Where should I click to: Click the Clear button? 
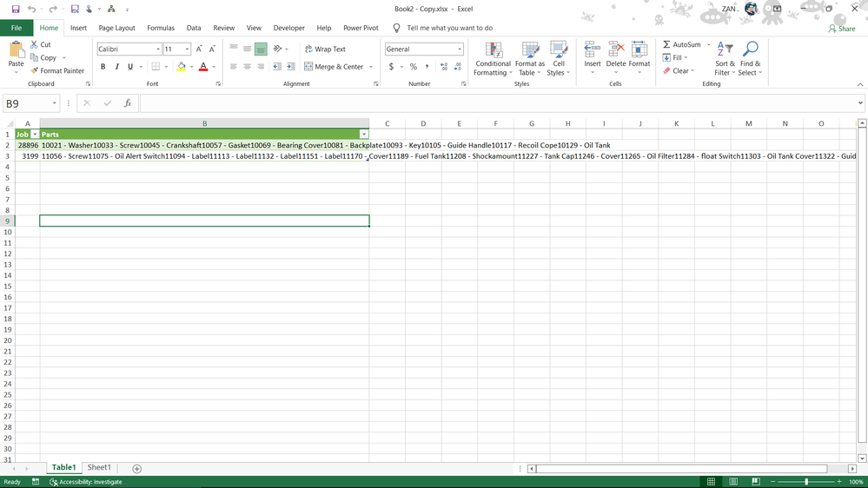tap(678, 71)
